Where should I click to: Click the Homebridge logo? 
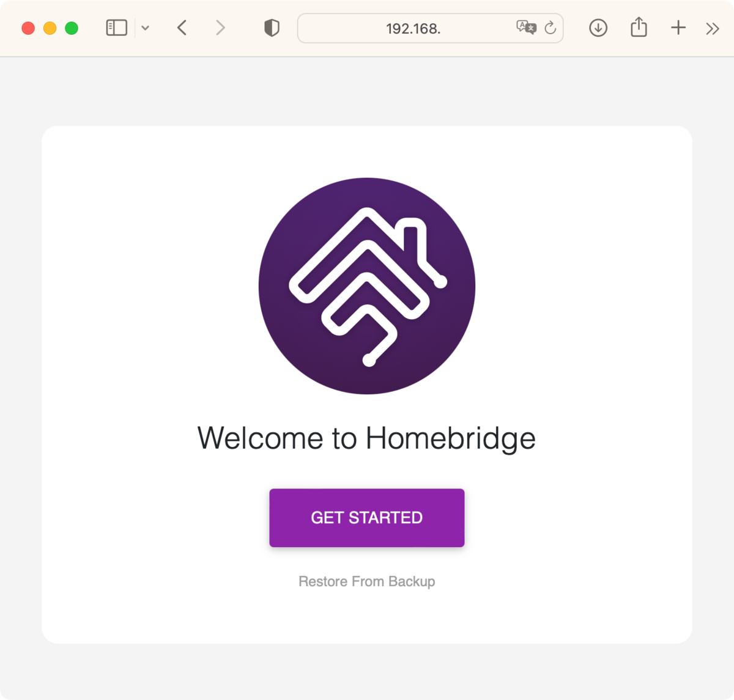pos(367,286)
